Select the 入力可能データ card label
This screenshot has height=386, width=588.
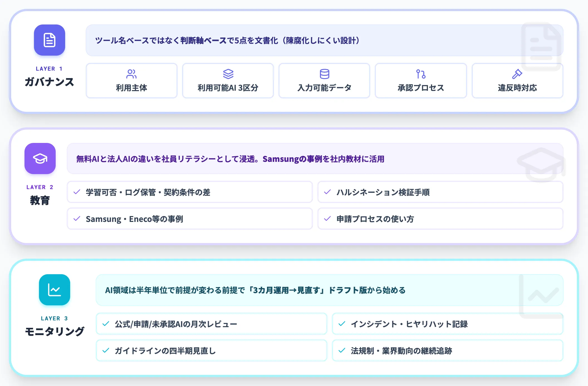(x=324, y=88)
